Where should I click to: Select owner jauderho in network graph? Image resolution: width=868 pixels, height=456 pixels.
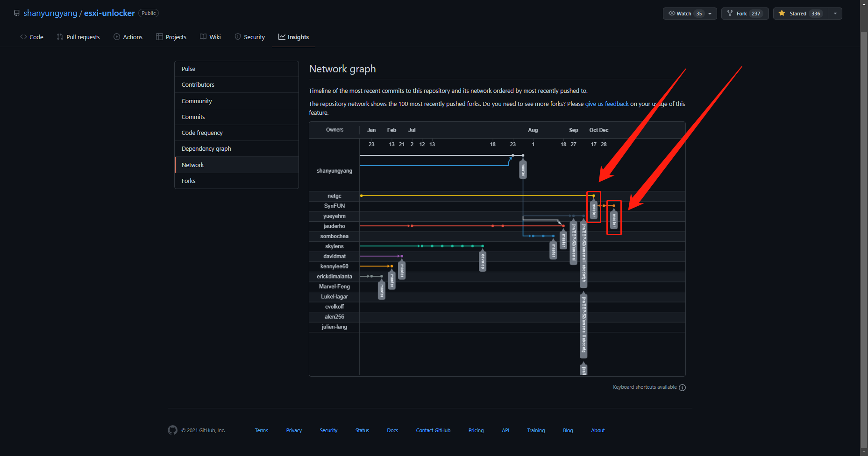click(334, 226)
